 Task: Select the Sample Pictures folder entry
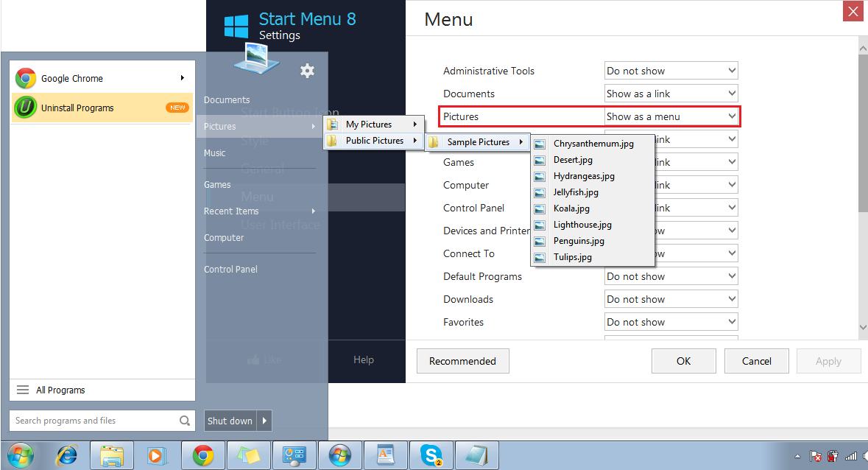click(x=477, y=142)
